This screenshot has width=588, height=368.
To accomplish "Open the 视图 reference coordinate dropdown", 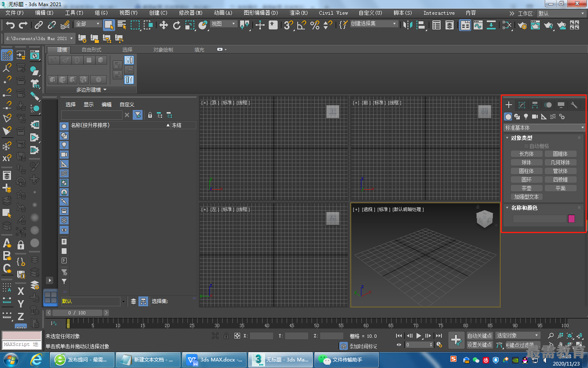I will coord(223,24).
